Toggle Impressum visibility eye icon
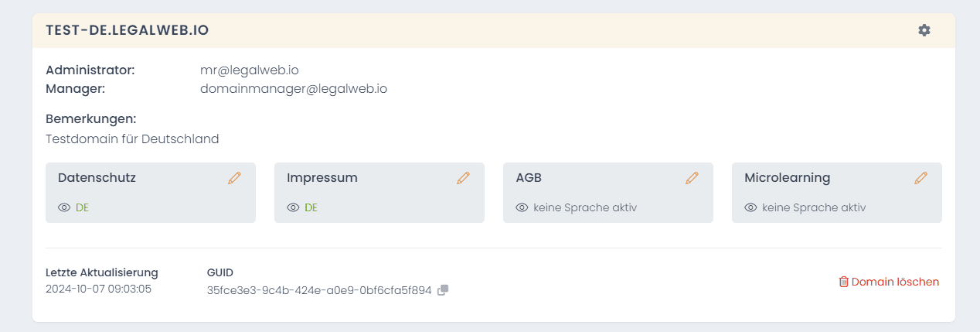The image size is (980, 332). point(293,207)
